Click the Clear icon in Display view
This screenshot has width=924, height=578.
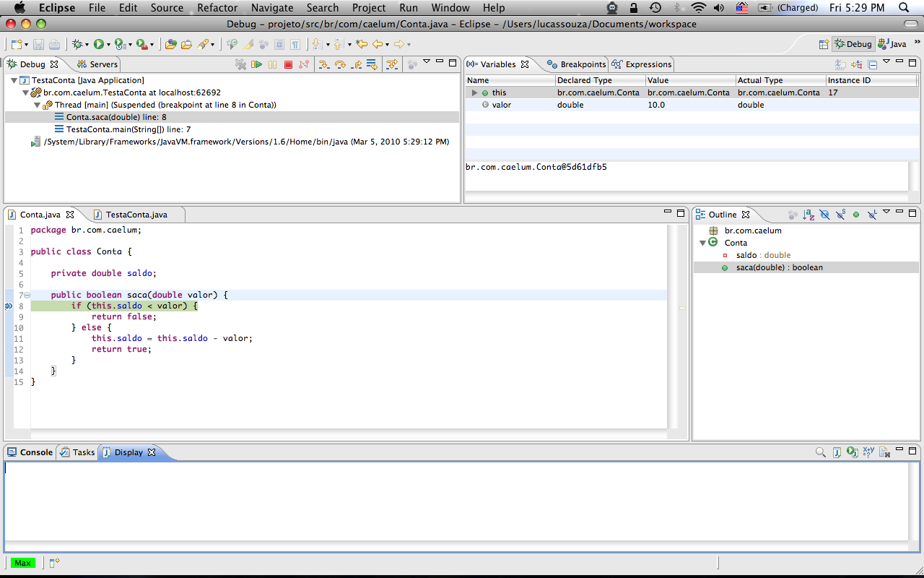pos(884,452)
